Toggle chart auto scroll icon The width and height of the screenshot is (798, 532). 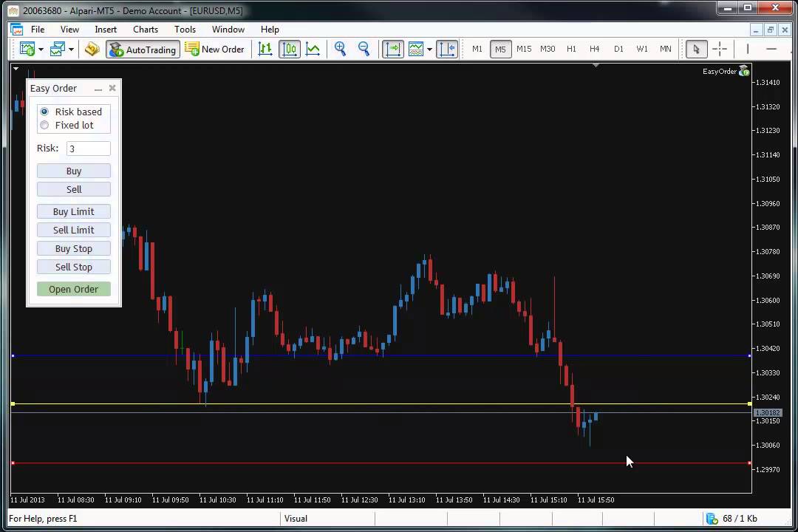pos(393,50)
